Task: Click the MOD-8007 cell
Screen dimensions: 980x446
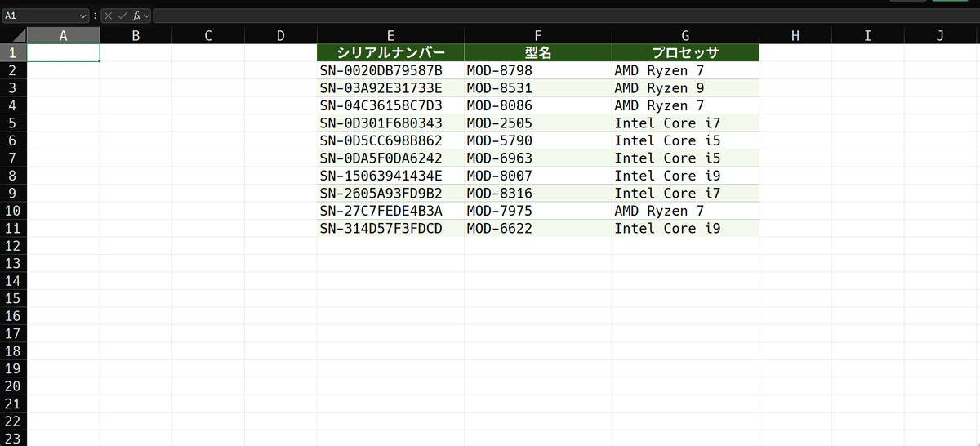Action: [x=538, y=176]
